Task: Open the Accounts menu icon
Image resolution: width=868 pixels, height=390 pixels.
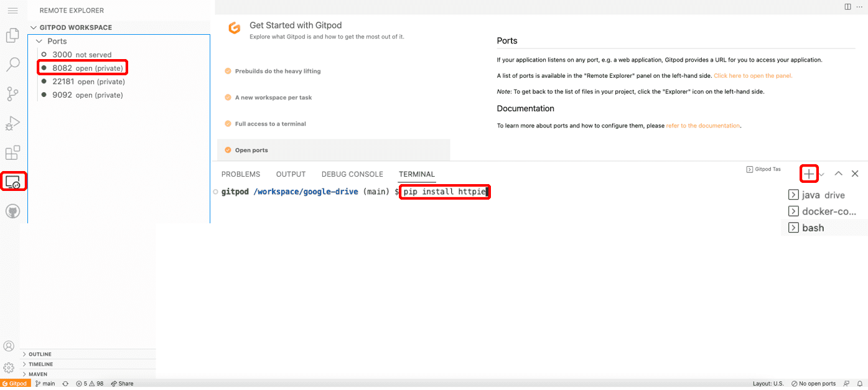Action: [9, 346]
